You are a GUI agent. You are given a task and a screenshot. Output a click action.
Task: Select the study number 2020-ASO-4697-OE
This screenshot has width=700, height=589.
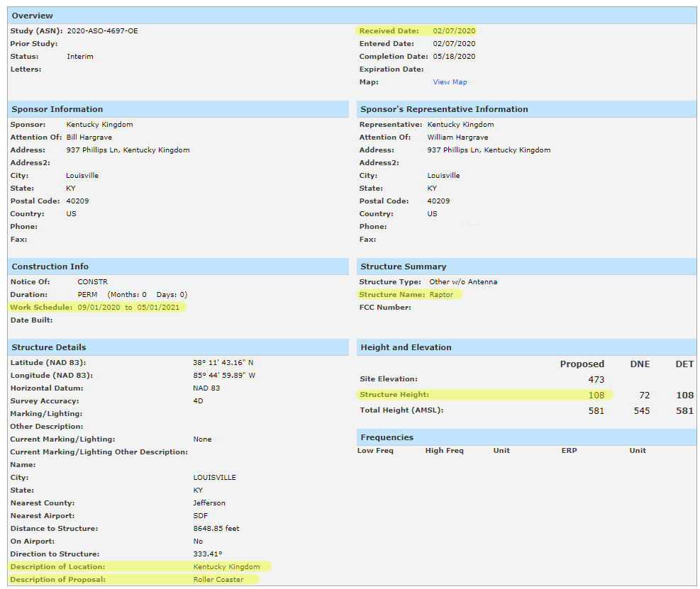[x=102, y=31]
